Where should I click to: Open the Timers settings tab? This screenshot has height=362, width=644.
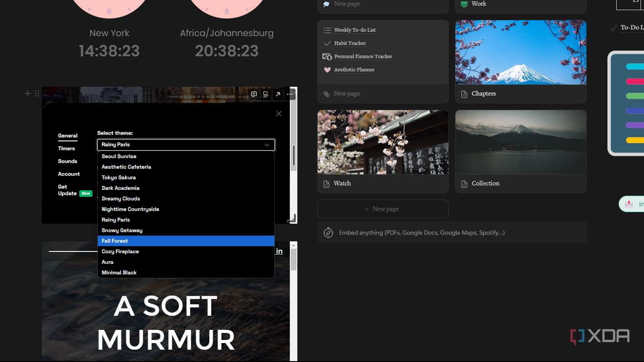[x=67, y=148]
